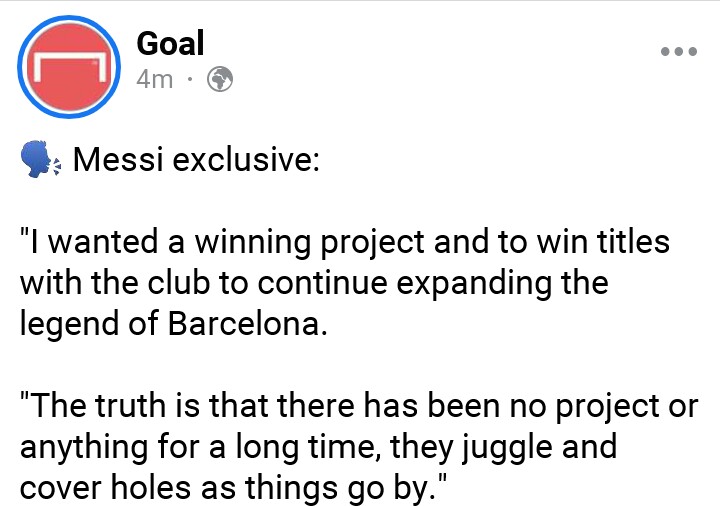This screenshot has width=720, height=506.
Task: Click the line starting "I wanted a winning"
Action: point(345,242)
